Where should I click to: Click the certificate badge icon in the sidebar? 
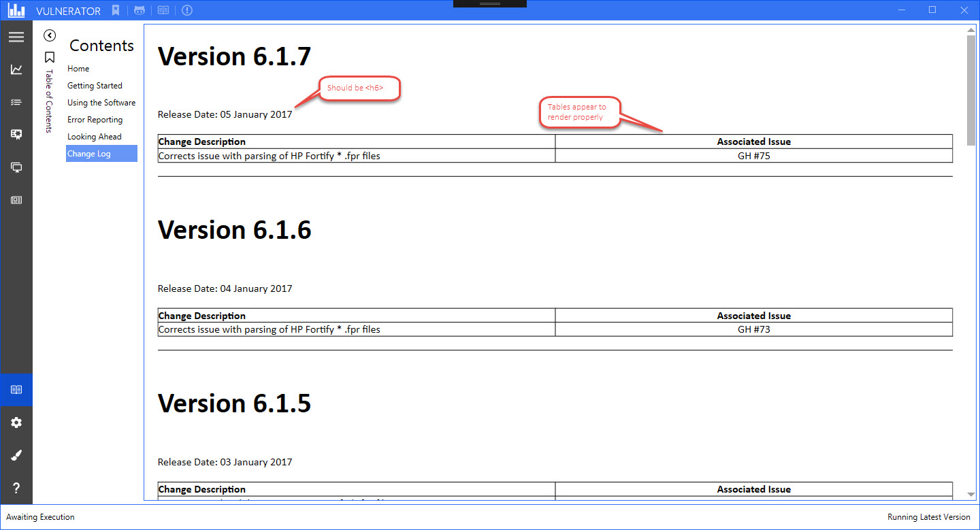click(16, 134)
